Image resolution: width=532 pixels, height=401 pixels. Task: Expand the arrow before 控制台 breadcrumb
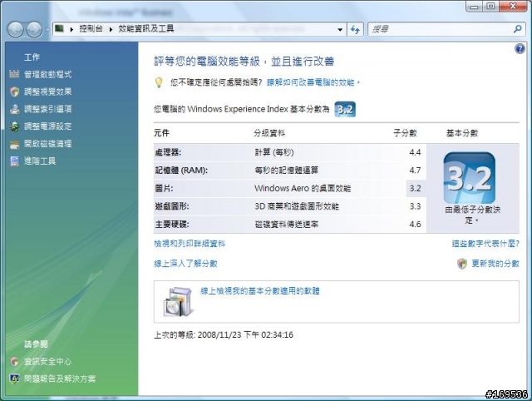[x=71, y=29]
